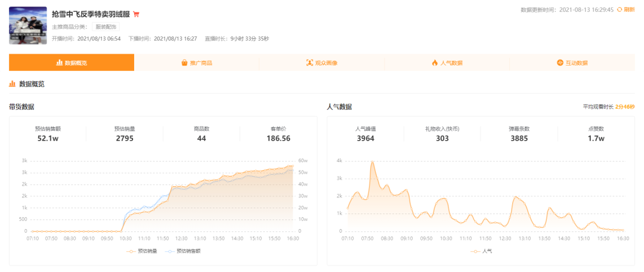Click the highest peak on the 人气 chart
The height and width of the screenshot is (272, 644).
coord(372,162)
